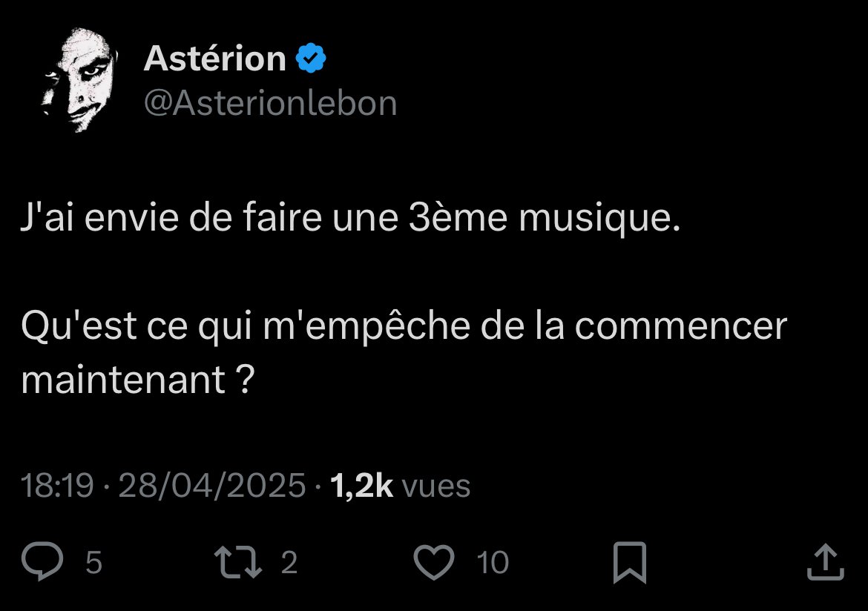868x611 pixels.
Task: Bookmark this tweet
Action: point(629,563)
